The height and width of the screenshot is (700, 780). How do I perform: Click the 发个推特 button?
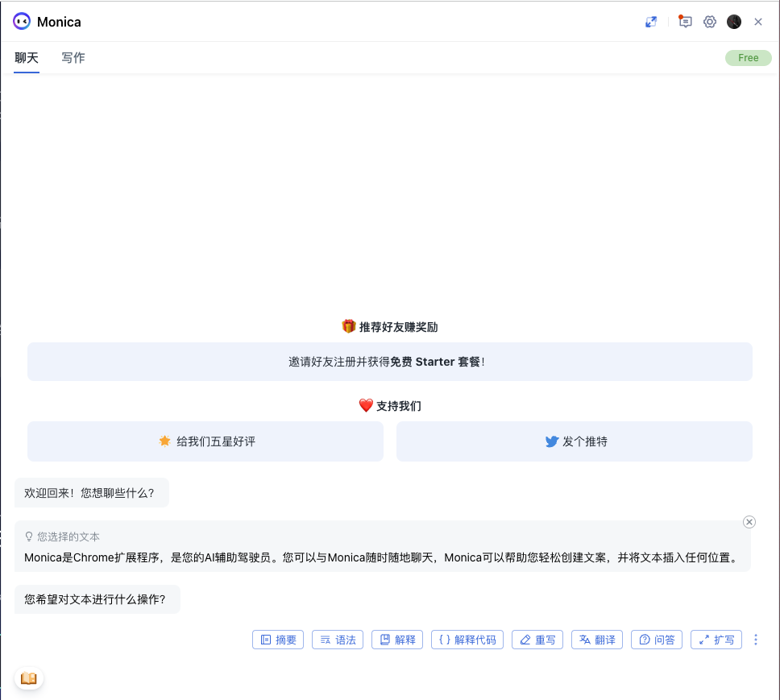tap(574, 441)
